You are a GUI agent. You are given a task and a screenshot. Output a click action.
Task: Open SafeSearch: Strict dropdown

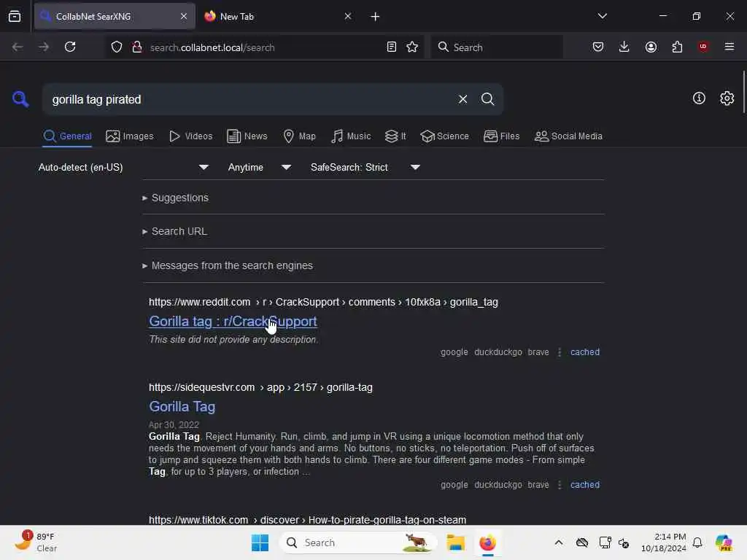(365, 167)
